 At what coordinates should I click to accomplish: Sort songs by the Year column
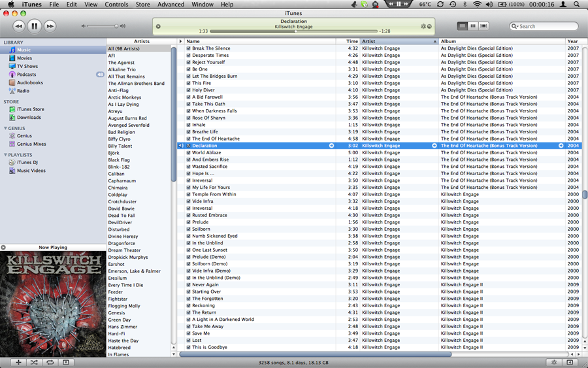[x=574, y=41]
